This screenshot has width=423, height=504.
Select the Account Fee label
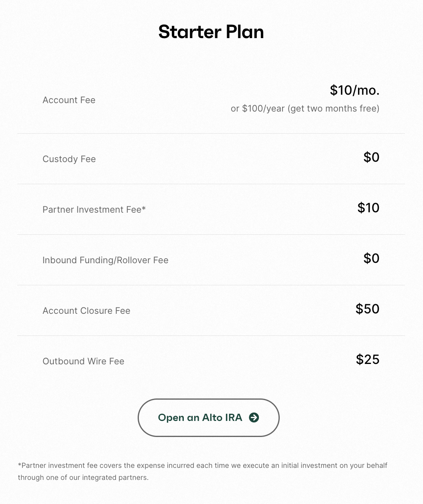(69, 100)
